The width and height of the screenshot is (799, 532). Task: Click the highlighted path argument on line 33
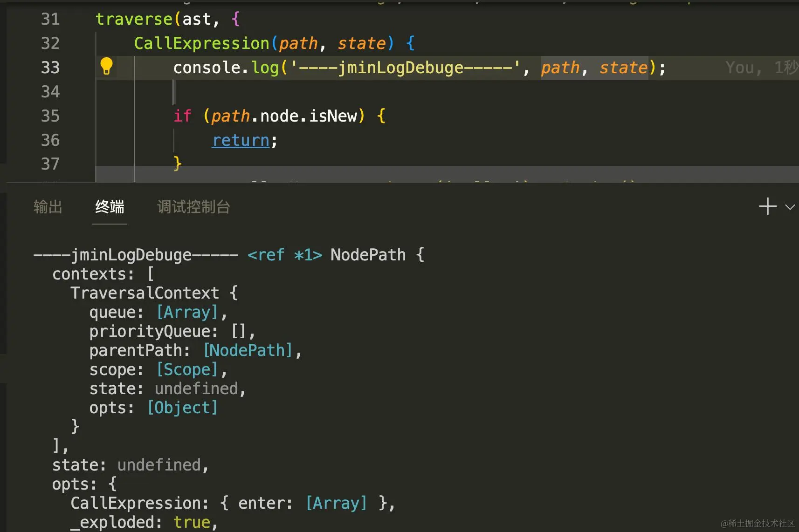[560, 68]
